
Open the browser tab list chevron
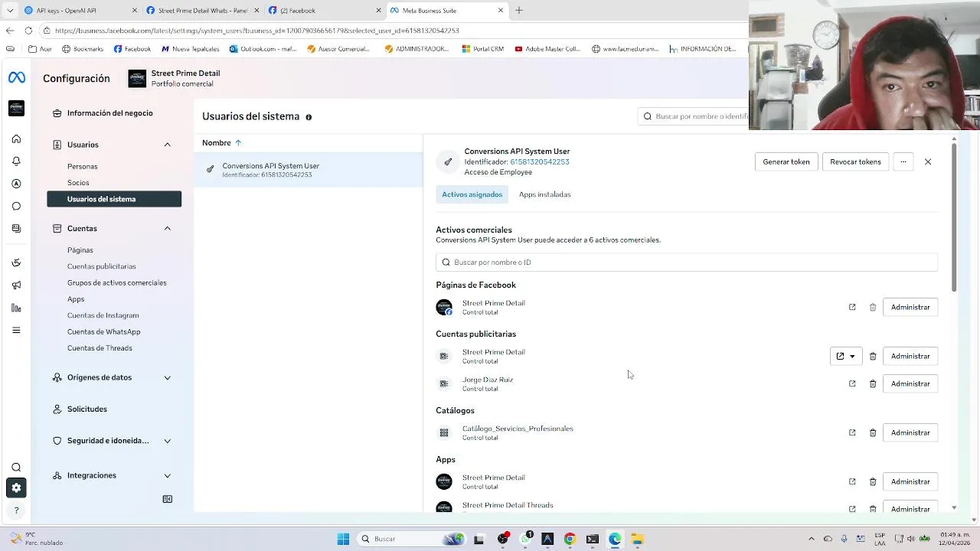coord(10,11)
